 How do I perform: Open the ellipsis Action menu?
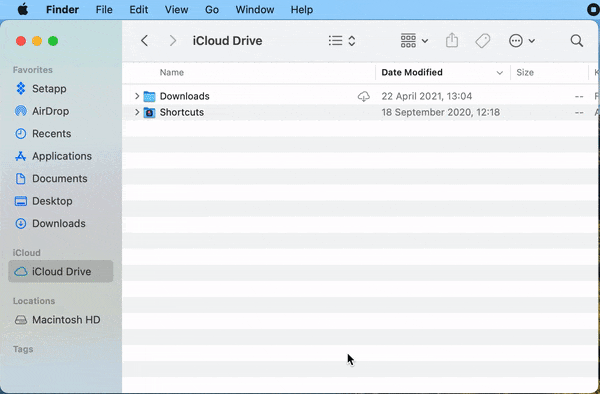tap(522, 41)
